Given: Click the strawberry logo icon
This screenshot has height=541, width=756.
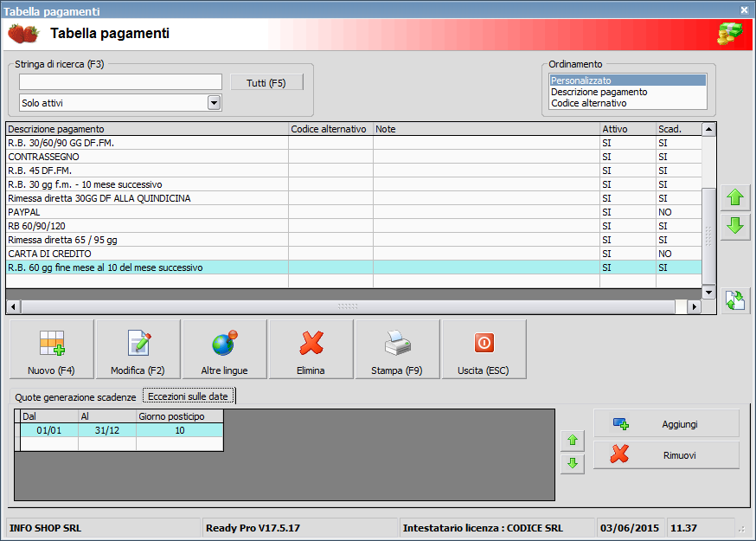Looking at the screenshot, I should pyautogui.click(x=23, y=34).
